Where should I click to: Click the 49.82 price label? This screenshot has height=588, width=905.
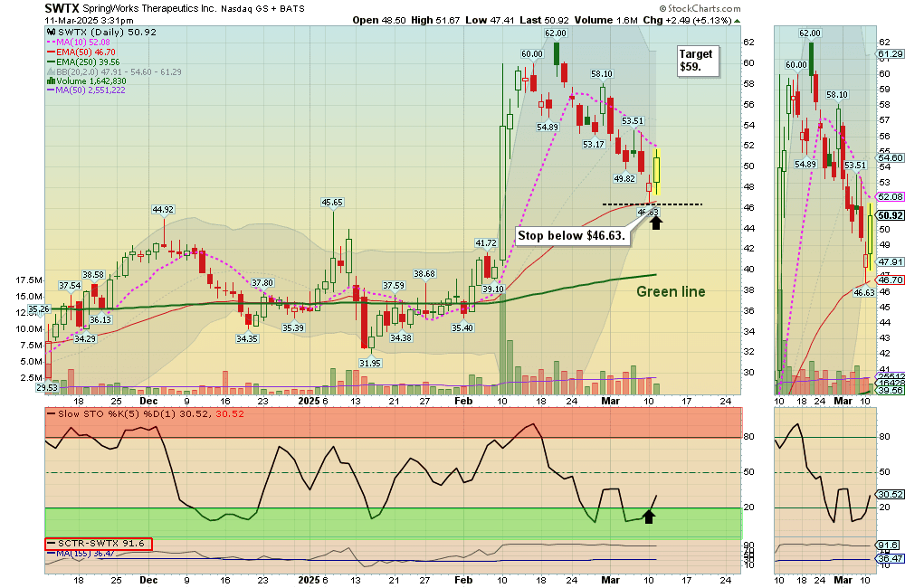624,178
